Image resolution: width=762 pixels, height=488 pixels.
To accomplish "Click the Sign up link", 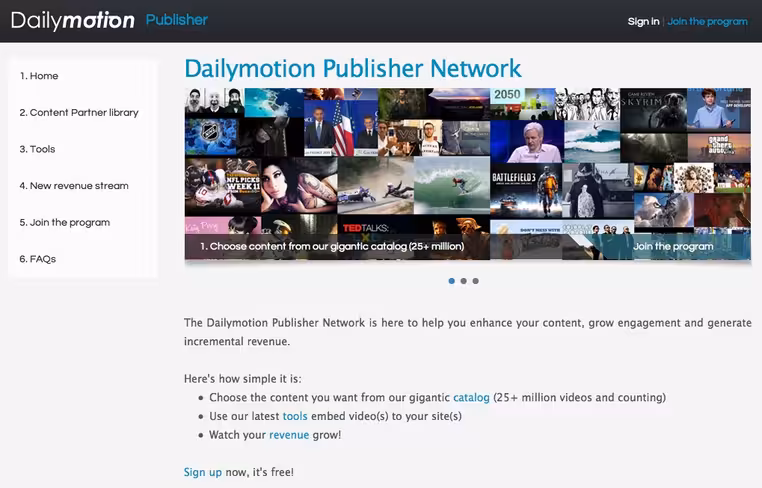I will click(203, 472).
